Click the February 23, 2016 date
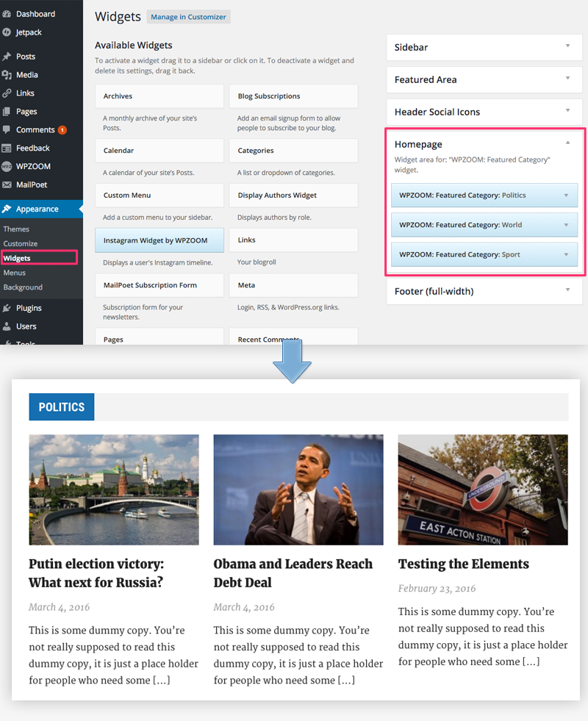Viewport: 588px width, 721px height. (x=437, y=589)
